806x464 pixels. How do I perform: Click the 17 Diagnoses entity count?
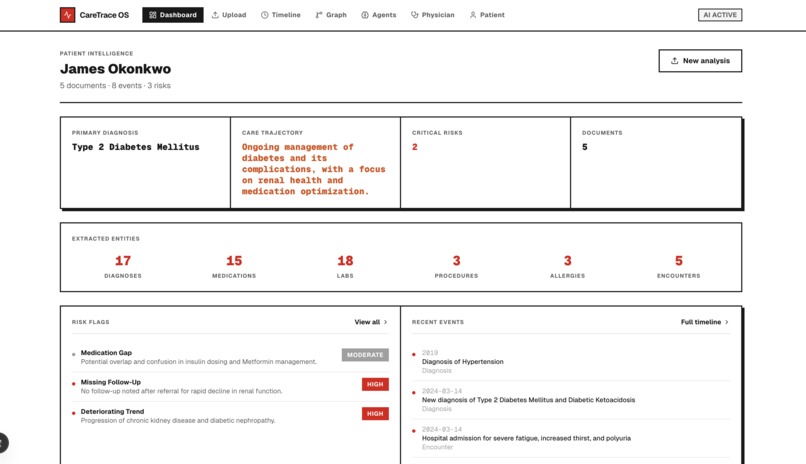click(123, 266)
